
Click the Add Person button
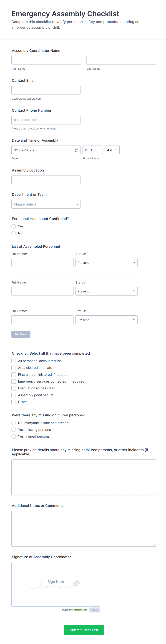(21, 334)
